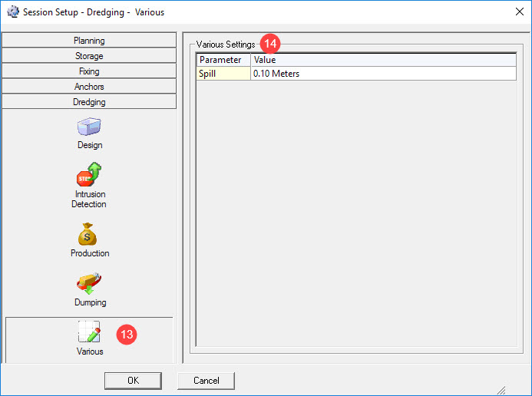Image resolution: width=532 pixels, height=396 pixels.
Task: Open the Design section icon
Action: coord(89,127)
